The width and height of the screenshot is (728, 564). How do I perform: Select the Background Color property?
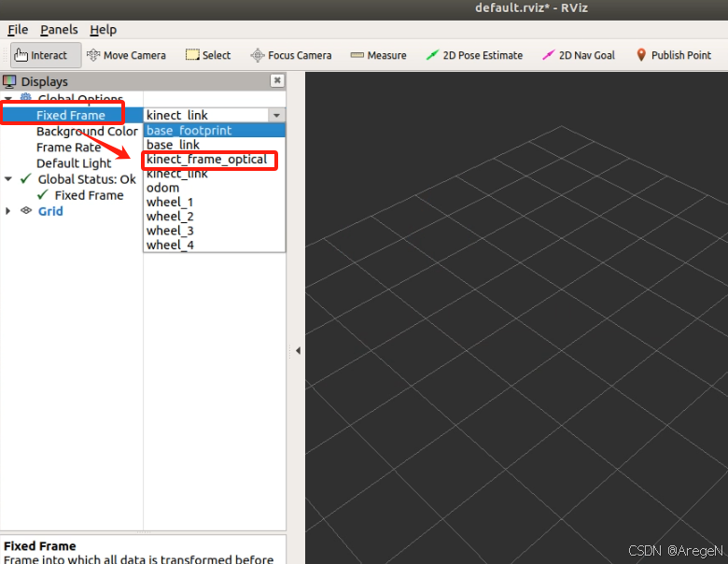click(87, 132)
